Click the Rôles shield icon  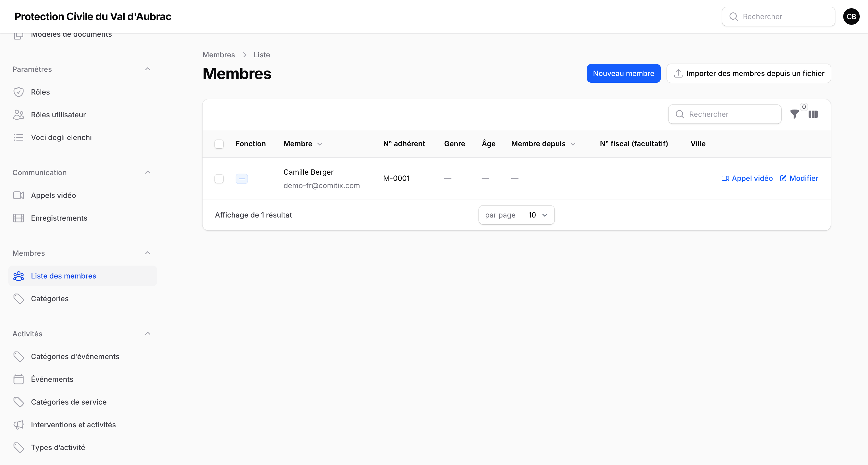click(19, 92)
